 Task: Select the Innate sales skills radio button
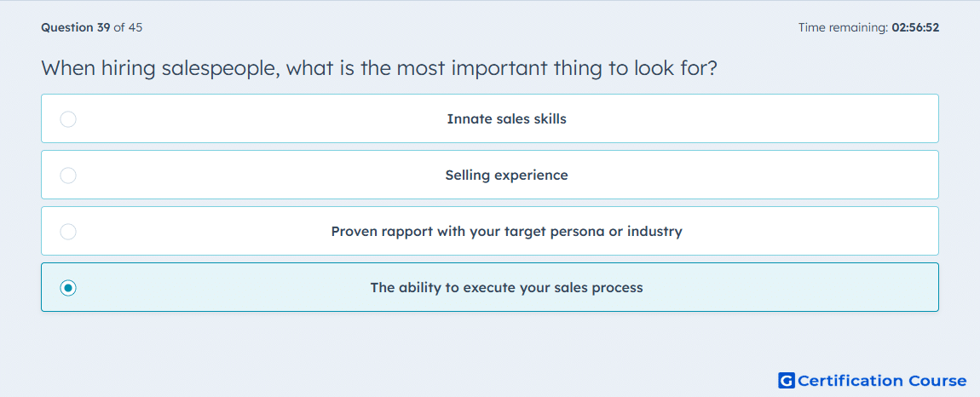pyautogui.click(x=68, y=118)
